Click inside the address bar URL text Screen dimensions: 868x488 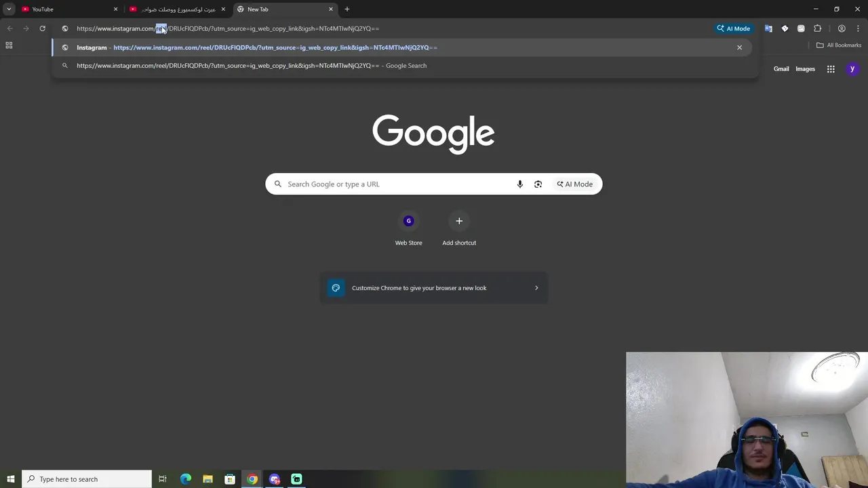(228, 28)
